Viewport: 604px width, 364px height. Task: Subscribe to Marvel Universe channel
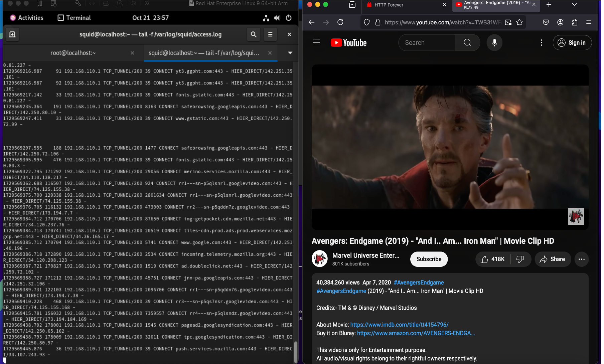click(x=429, y=259)
